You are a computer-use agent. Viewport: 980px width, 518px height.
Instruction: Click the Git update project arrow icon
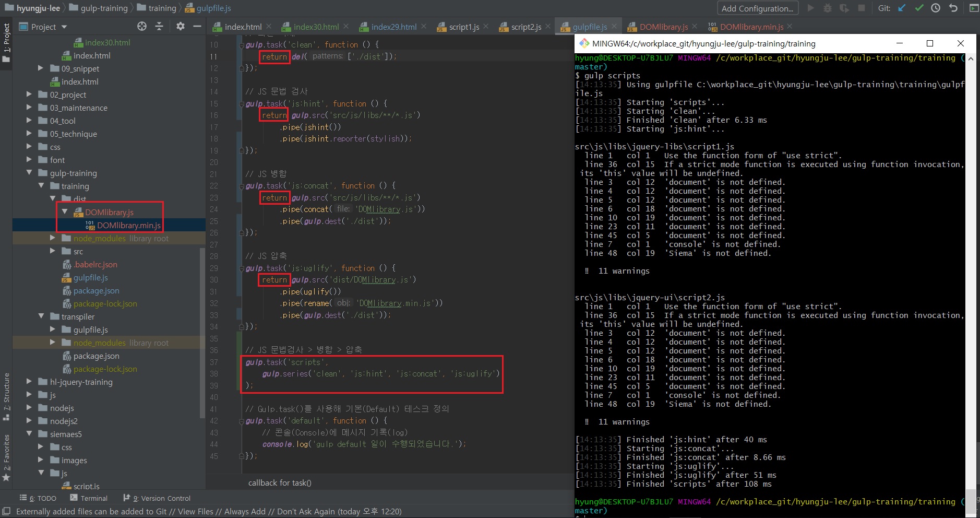click(902, 8)
